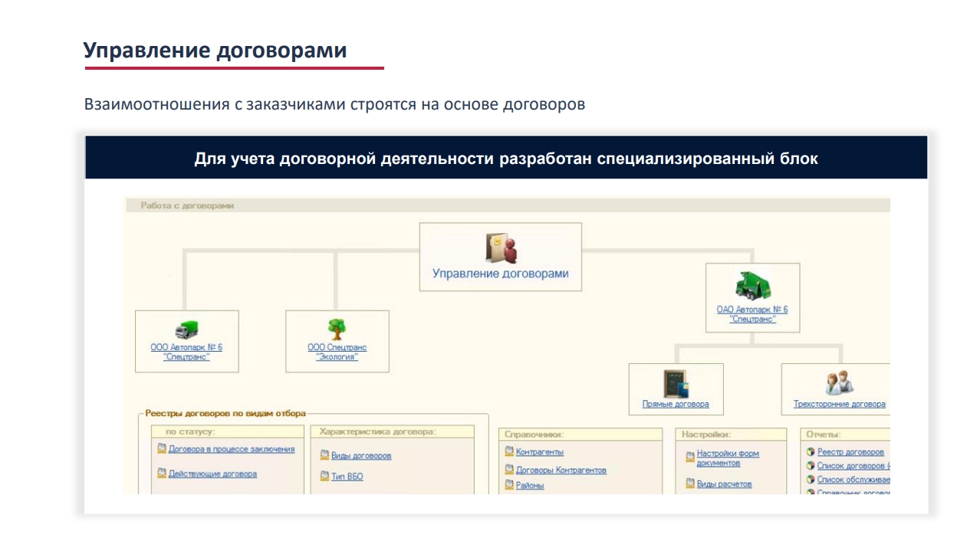
Task: Click the icon next to Контрагенты
Action: point(509,452)
